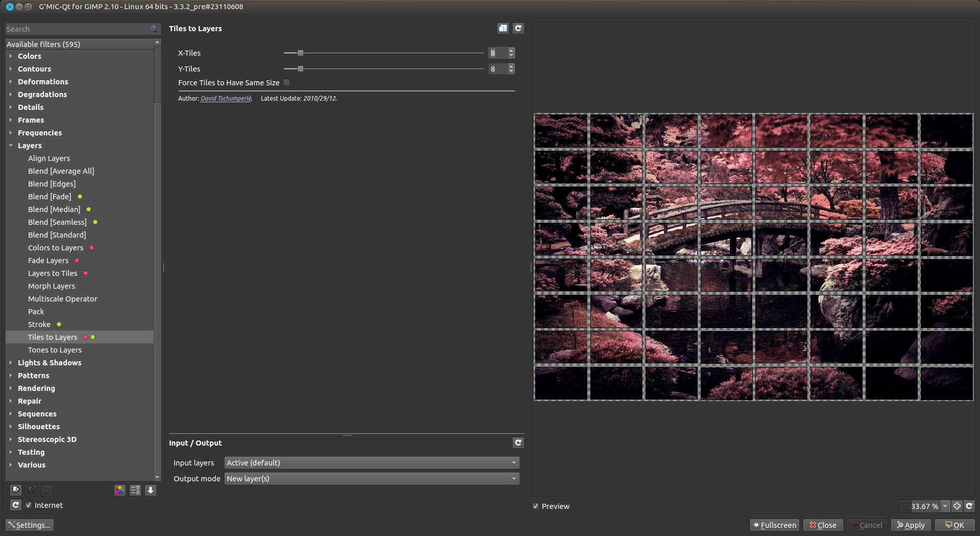The width and height of the screenshot is (980, 536).
Task: Expand the Colors filter category
Action: pos(11,56)
